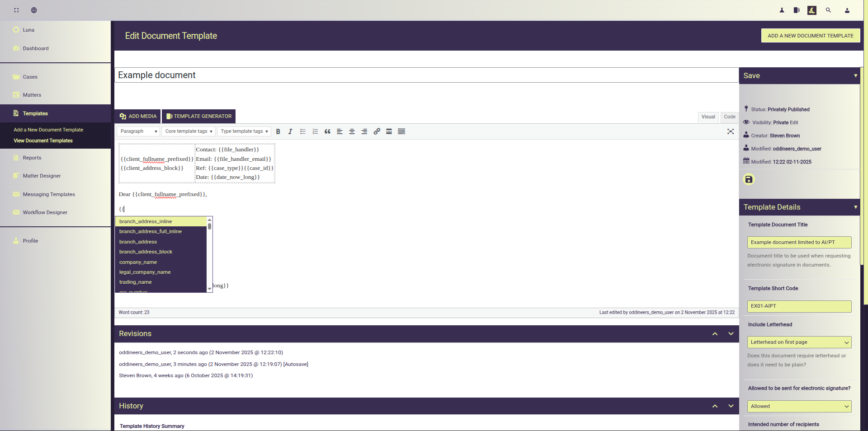
Task: Click the insert link icon
Action: pos(377,131)
